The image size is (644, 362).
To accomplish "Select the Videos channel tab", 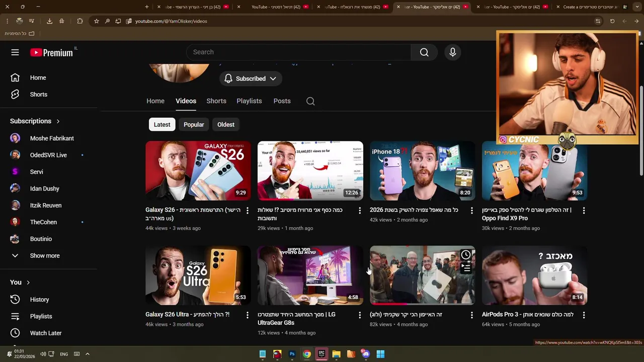I will [186, 101].
